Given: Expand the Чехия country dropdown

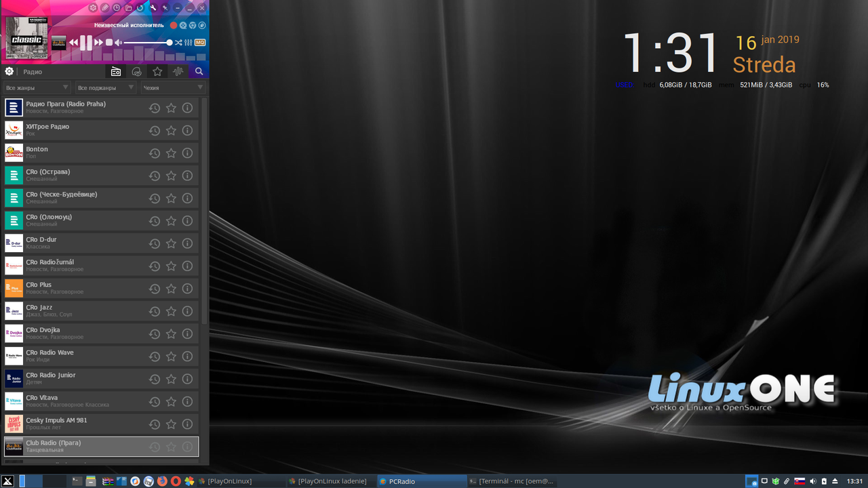Looking at the screenshot, I should 173,87.
